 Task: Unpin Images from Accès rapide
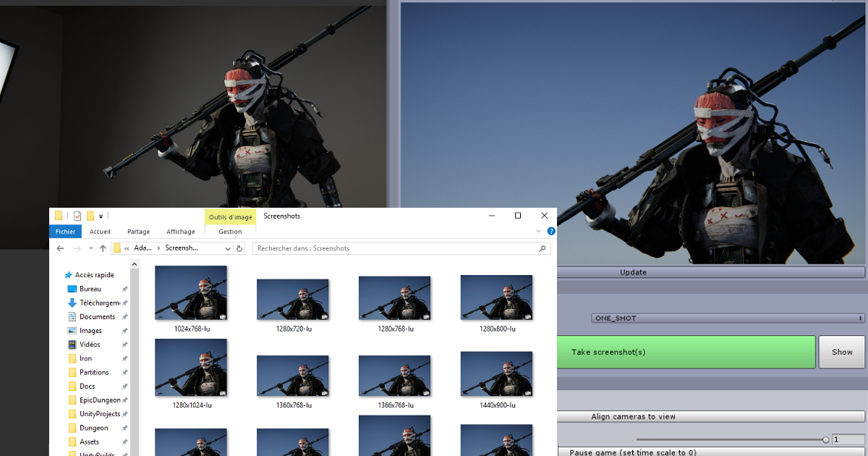coord(124,330)
